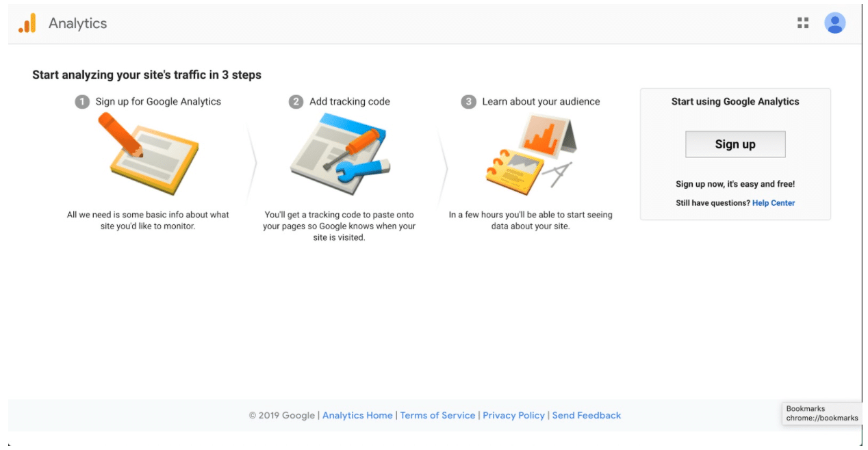Viewport: 868px width, 450px height.
Task: Click the step 1 number badge
Action: point(82,102)
